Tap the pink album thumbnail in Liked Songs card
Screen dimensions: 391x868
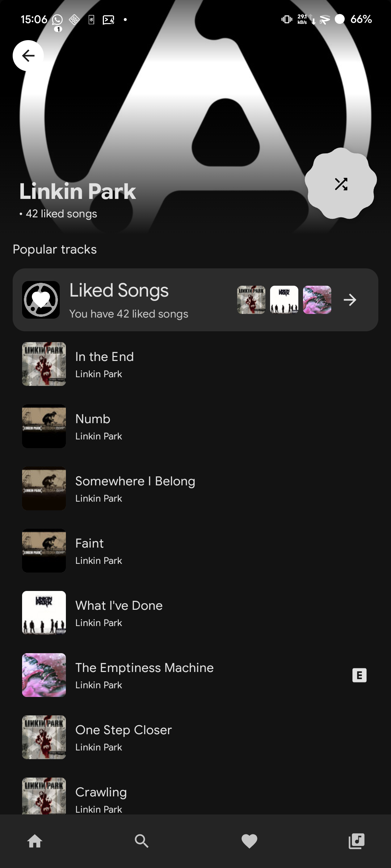[317, 300]
